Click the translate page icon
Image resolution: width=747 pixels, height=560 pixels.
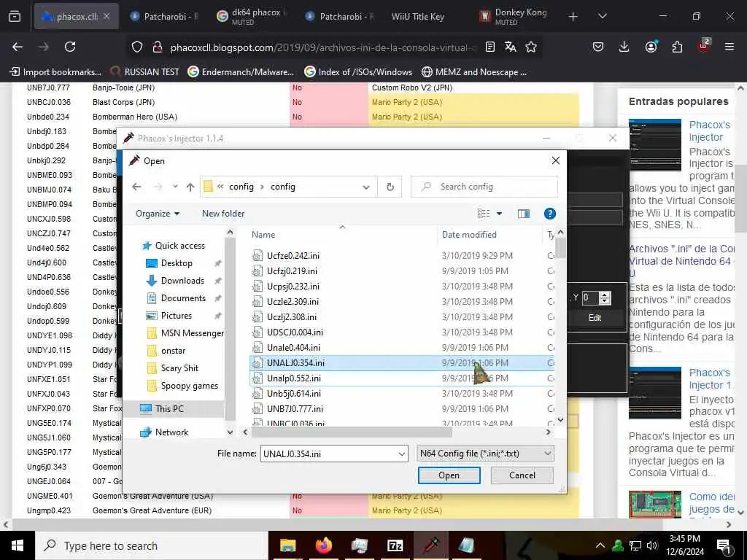[x=510, y=47]
